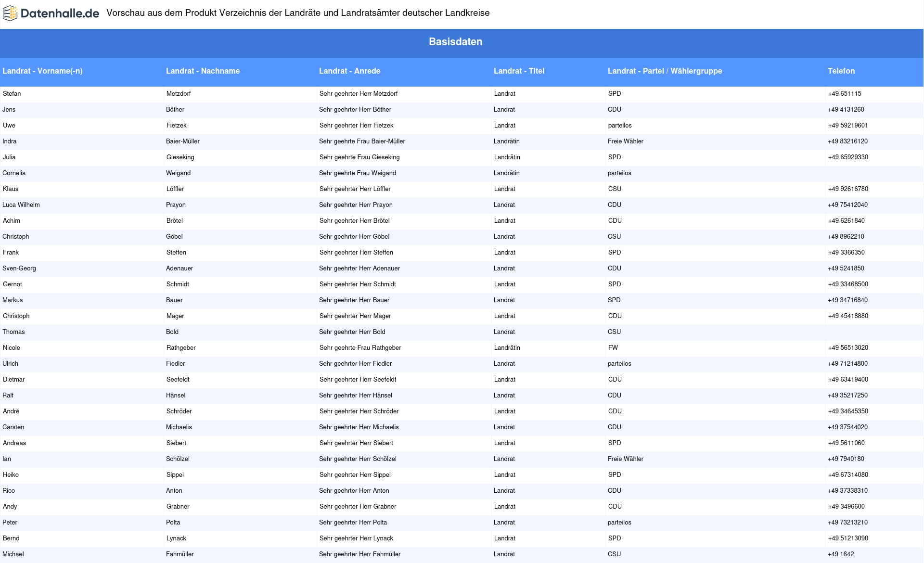Click the surname cell Metzdorf

click(179, 94)
